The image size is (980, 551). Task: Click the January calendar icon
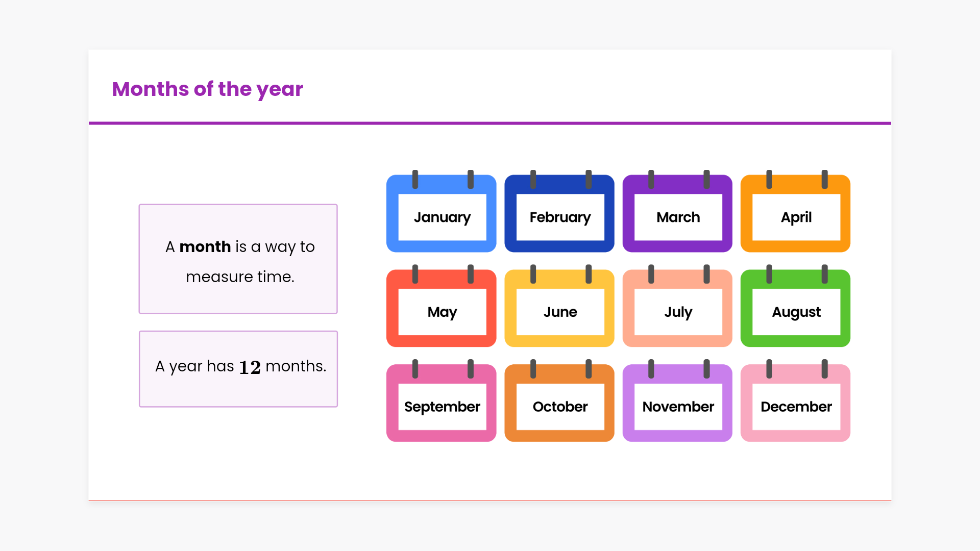point(442,213)
